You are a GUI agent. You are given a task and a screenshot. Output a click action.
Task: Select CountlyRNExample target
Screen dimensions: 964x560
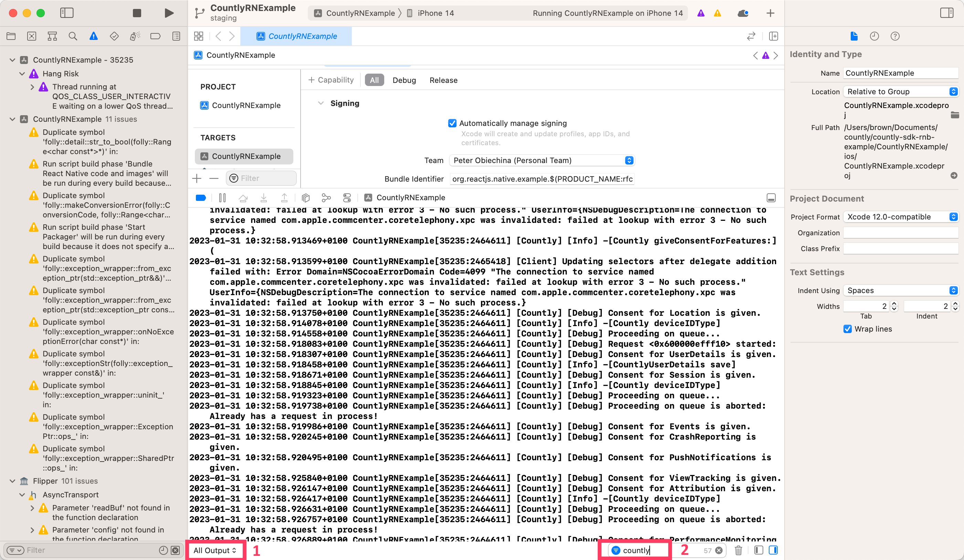click(244, 157)
